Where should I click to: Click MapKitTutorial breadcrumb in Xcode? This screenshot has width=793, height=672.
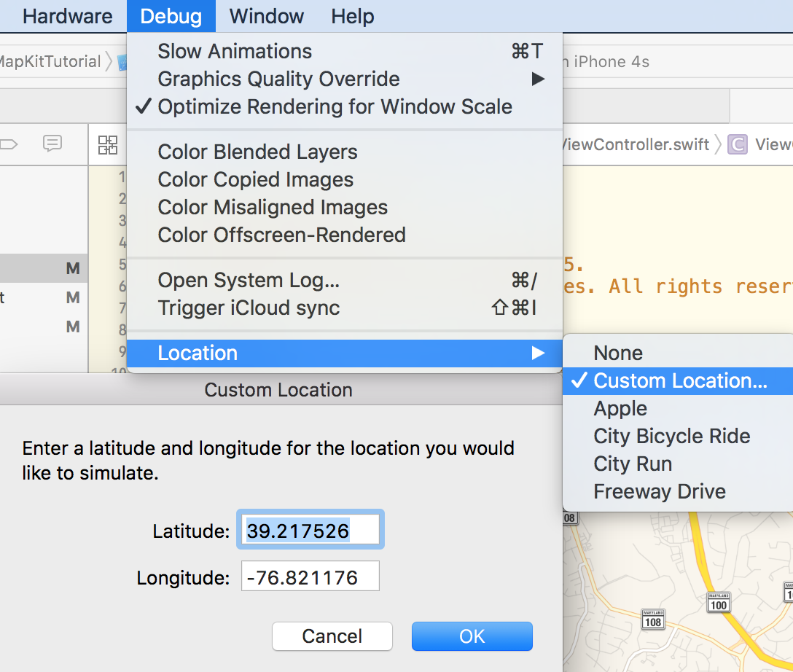(x=50, y=62)
